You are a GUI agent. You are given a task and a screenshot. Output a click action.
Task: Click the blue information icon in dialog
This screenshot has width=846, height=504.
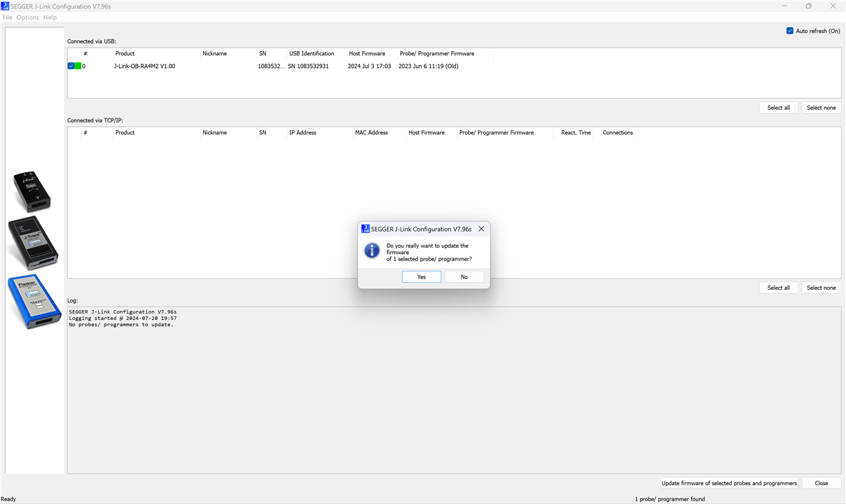(372, 252)
